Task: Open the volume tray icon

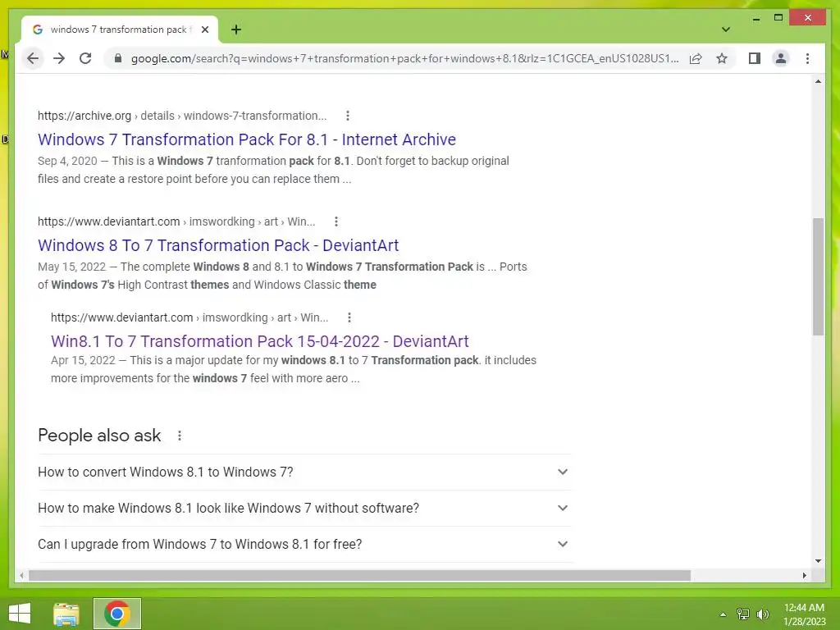Action: point(763,614)
